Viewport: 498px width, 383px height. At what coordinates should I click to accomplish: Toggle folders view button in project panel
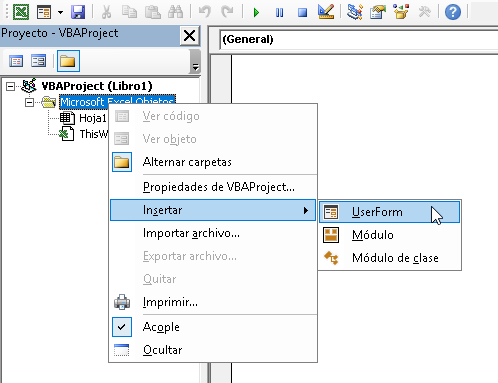point(68,61)
